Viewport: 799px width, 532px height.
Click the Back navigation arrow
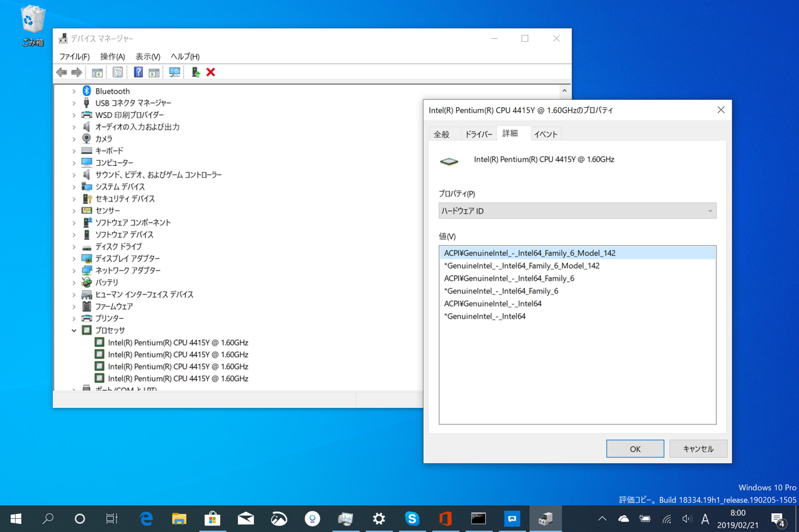[61, 72]
